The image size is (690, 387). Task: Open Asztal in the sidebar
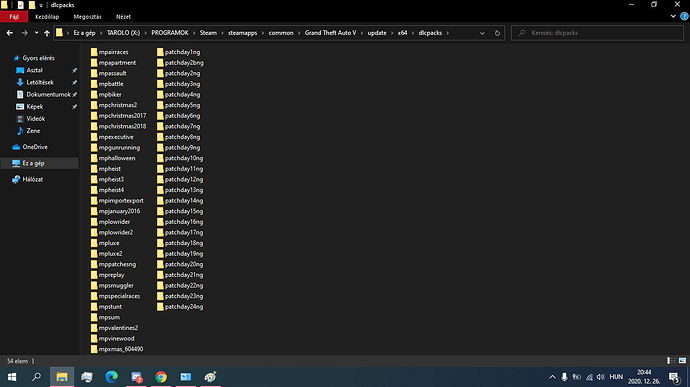pyautogui.click(x=35, y=70)
